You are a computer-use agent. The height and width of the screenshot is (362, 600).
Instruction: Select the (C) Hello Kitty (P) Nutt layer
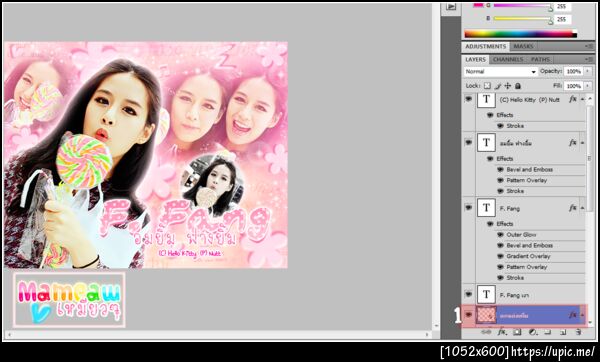529,99
